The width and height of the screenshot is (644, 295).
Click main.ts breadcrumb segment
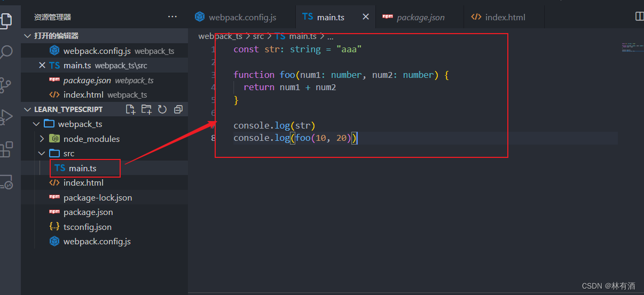pyautogui.click(x=303, y=36)
